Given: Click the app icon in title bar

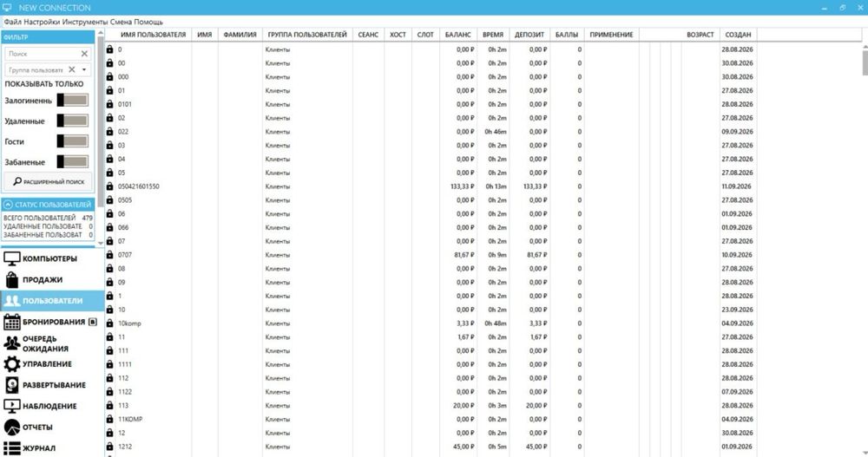Looking at the screenshot, I should click(7, 7).
